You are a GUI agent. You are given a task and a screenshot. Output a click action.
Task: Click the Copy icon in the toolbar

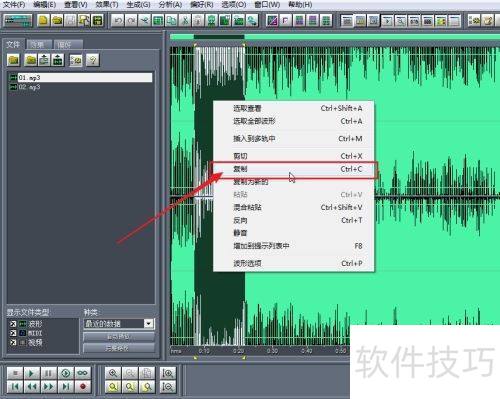pos(171,21)
